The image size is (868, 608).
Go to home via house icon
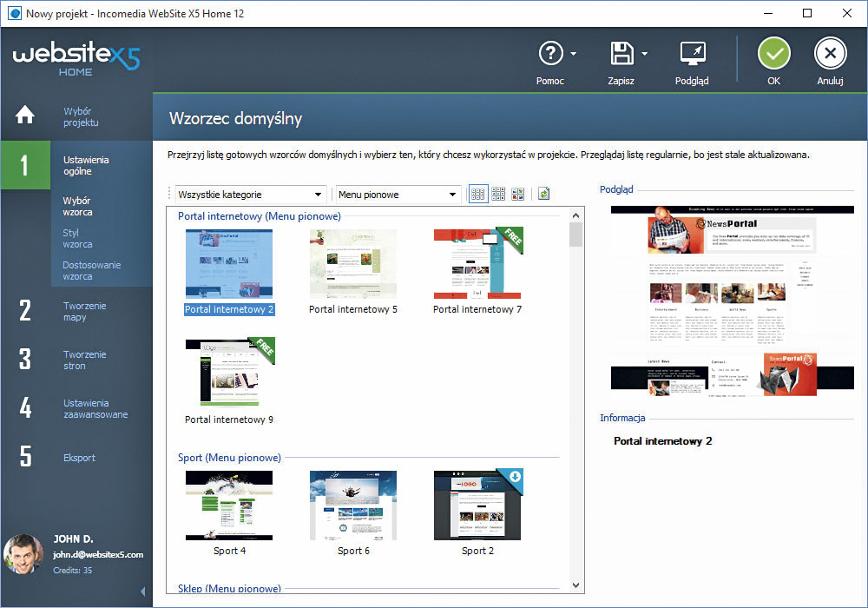point(25,115)
